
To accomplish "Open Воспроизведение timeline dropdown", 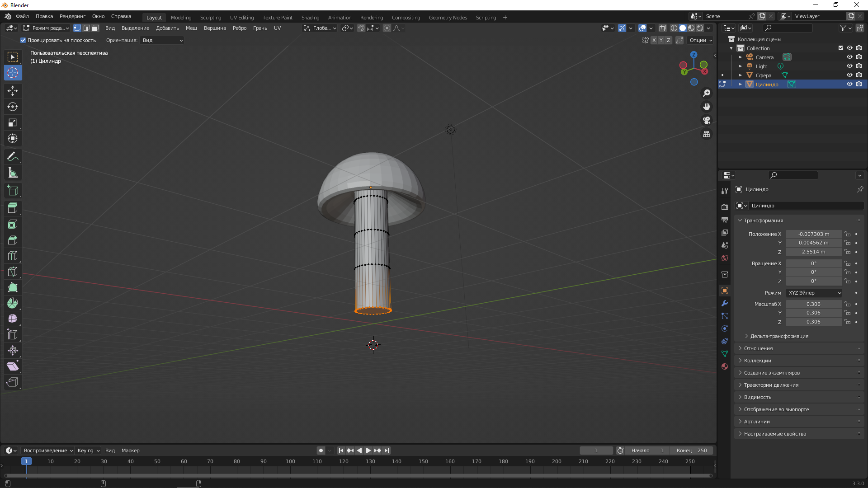I will coord(48,450).
